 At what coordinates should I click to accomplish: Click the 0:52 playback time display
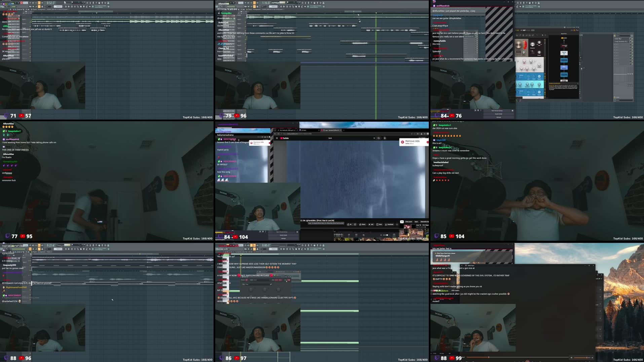coord(51,3)
